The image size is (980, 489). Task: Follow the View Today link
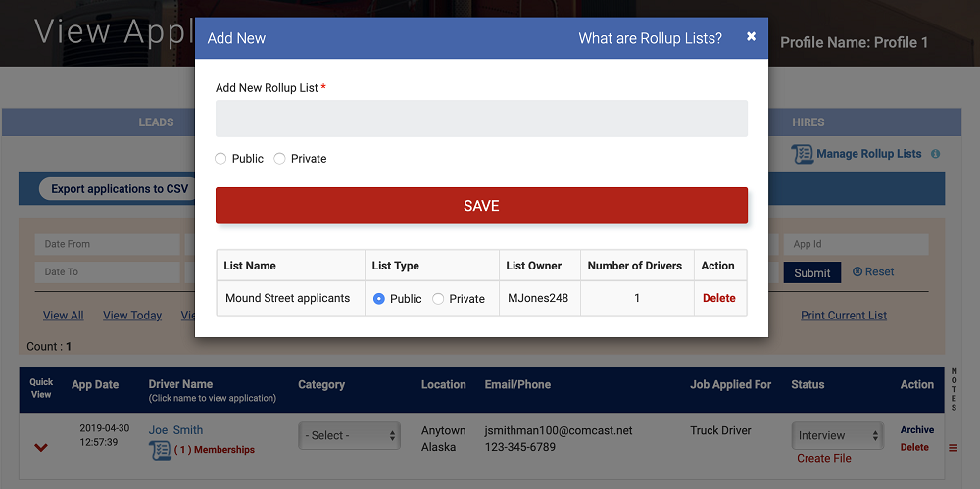coord(132,316)
